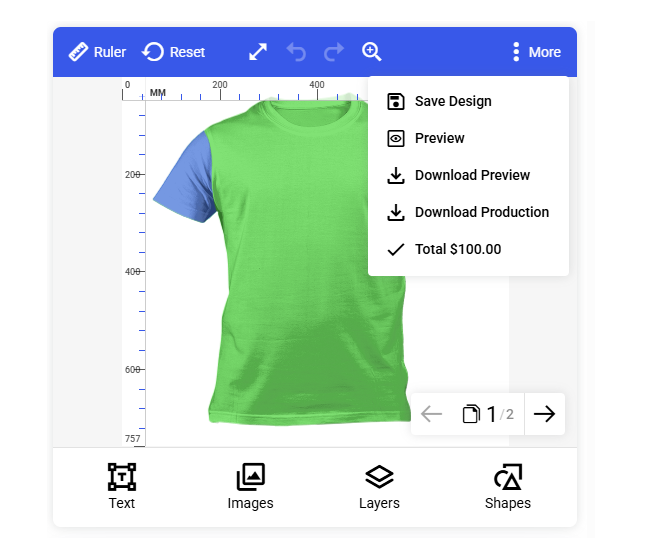This screenshot has width=653, height=560.
Task: Open the More options menu
Action: tap(537, 52)
